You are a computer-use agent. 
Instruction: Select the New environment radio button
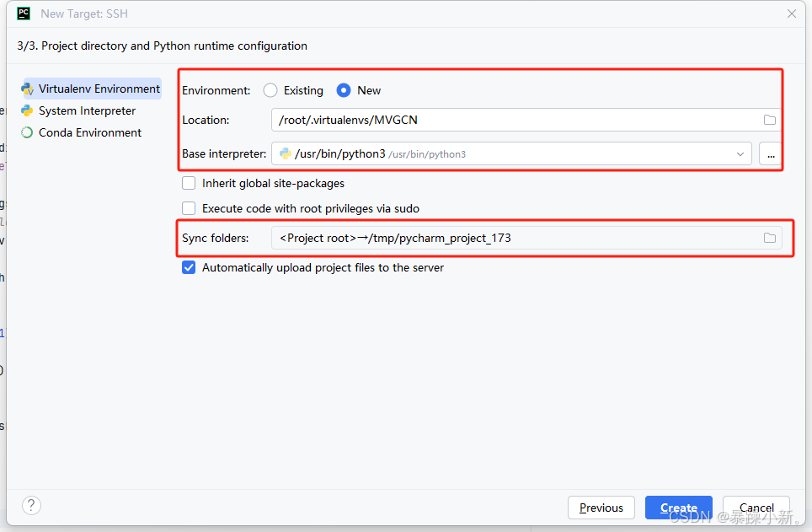(344, 90)
